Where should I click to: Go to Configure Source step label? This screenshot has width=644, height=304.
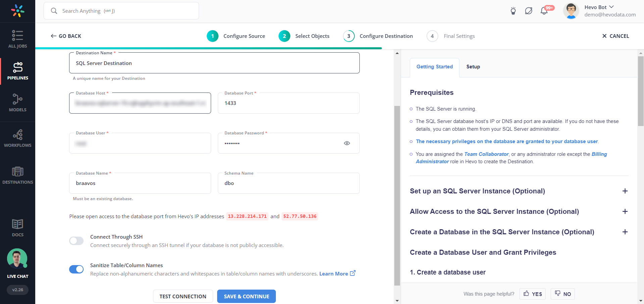(244, 36)
